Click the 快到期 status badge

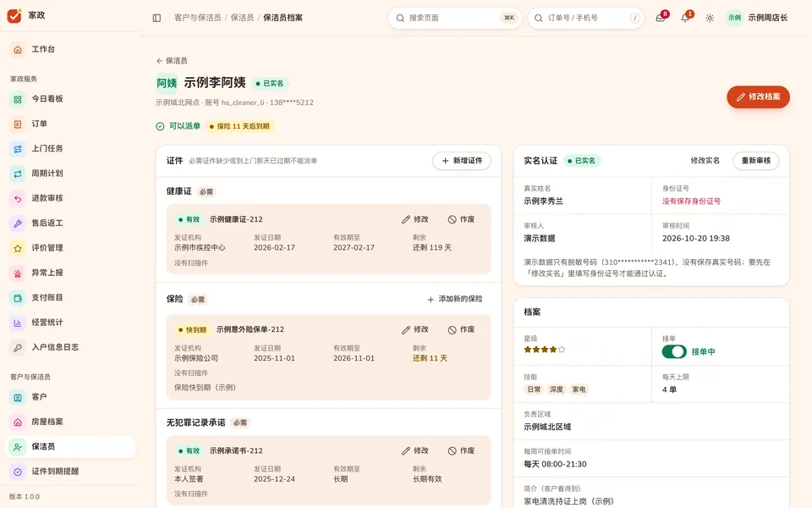tap(192, 329)
